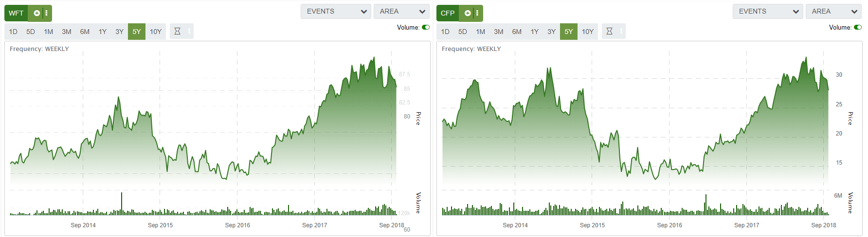Image resolution: width=868 pixels, height=237 pixels.
Task: Toggle the Volume switch on CFP chart
Action: [x=858, y=28]
